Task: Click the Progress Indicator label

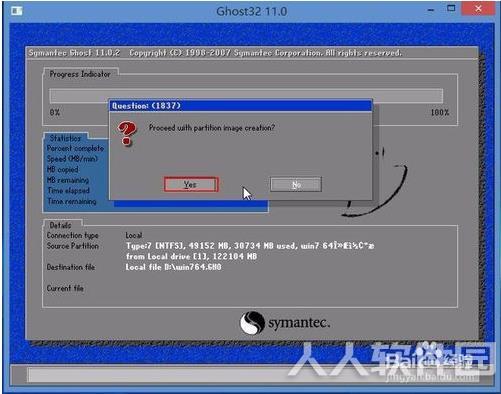Action: pyautogui.click(x=80, y=74)
